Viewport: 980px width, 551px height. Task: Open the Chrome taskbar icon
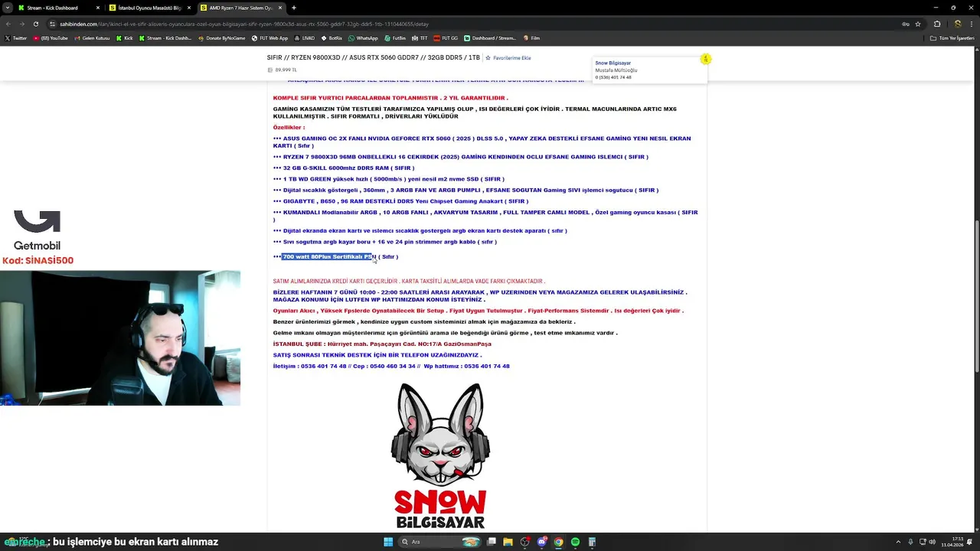(559, 542)
